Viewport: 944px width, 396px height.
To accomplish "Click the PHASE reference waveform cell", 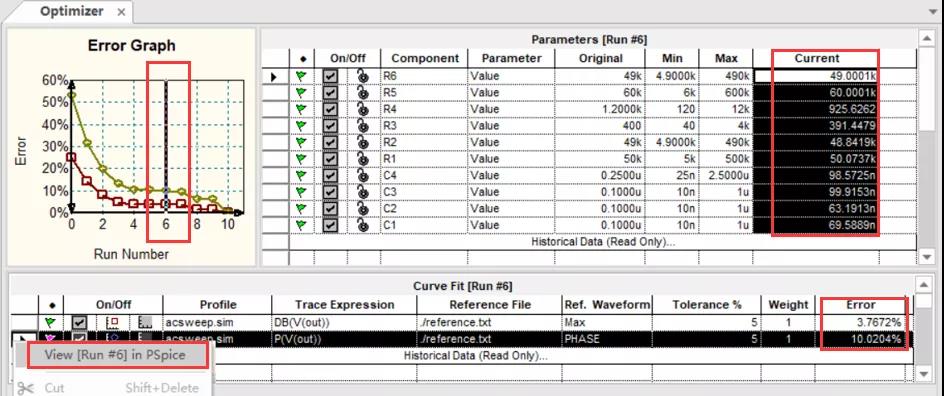I will click(x=607, y=339).
